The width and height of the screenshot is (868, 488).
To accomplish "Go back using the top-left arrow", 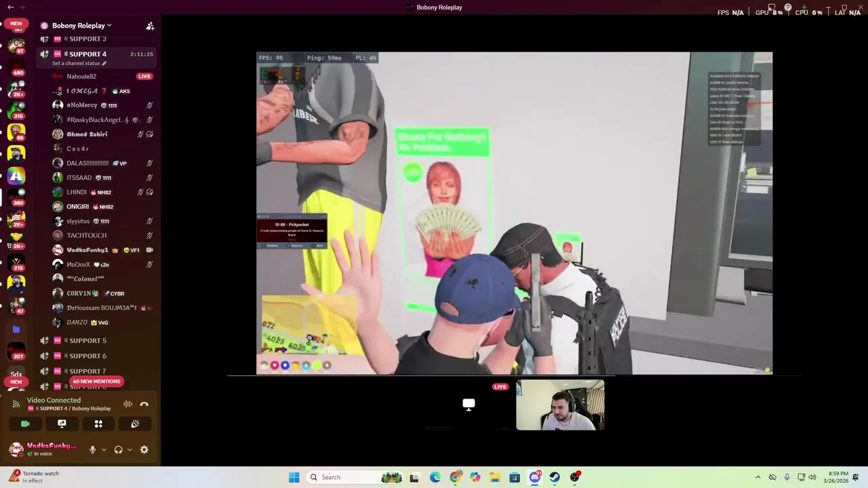I will [x=10, y=7].
